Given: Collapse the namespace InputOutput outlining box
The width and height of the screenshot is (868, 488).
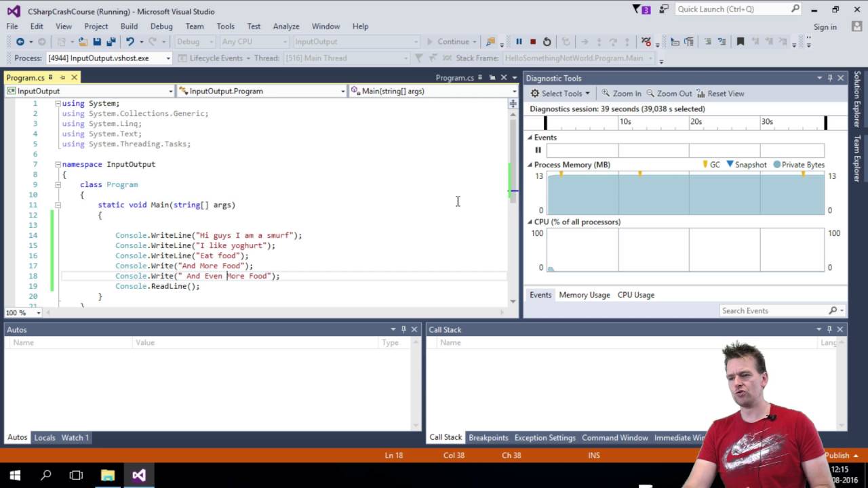Looking at the screenshot, I should tap(58, 164).
